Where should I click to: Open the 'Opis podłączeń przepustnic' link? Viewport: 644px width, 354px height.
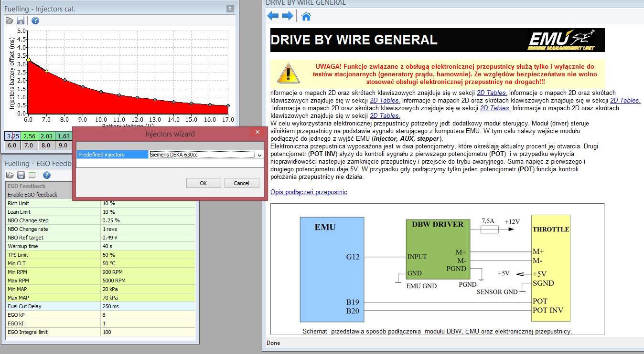(309, 192)
